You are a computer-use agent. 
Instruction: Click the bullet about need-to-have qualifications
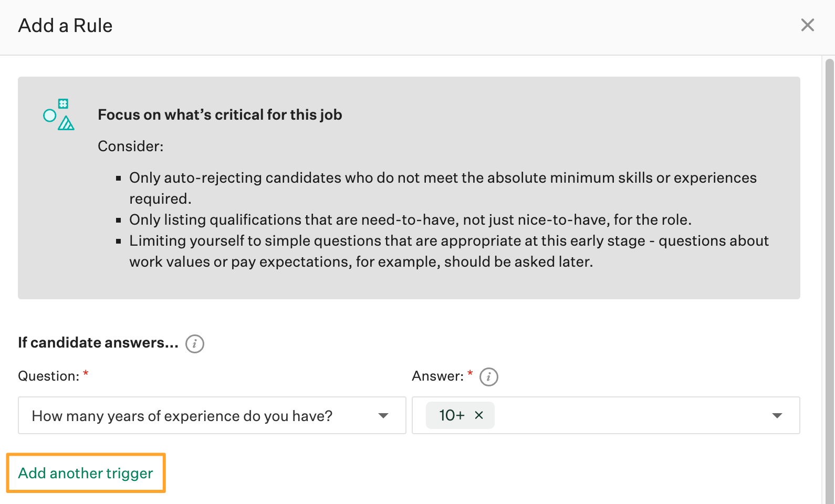410,219
